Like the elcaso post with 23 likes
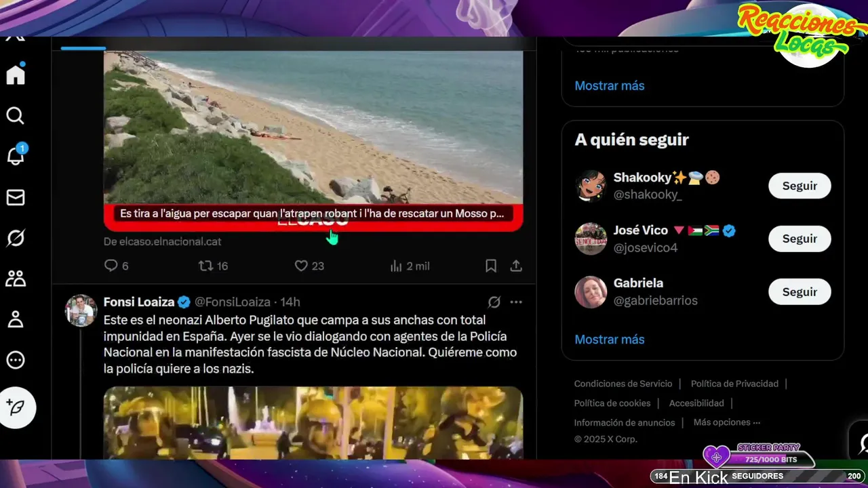Viewport: 868px width, 488px height. click(x=309, y=266)
